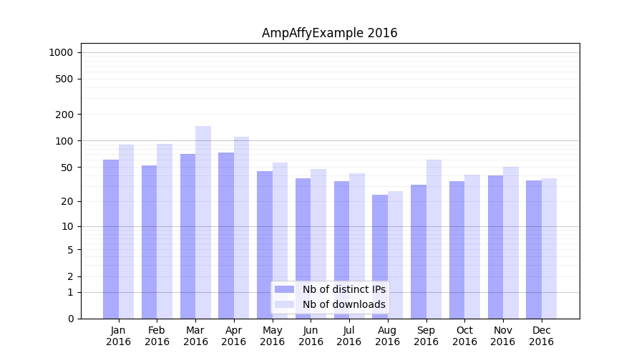
Task: Click the Nb of downloads legend swatch
Action: click(285, 304)
